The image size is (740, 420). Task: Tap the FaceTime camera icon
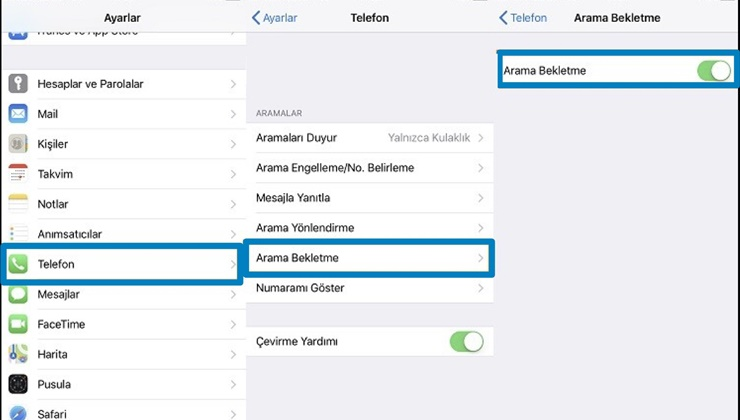[18, 324]
